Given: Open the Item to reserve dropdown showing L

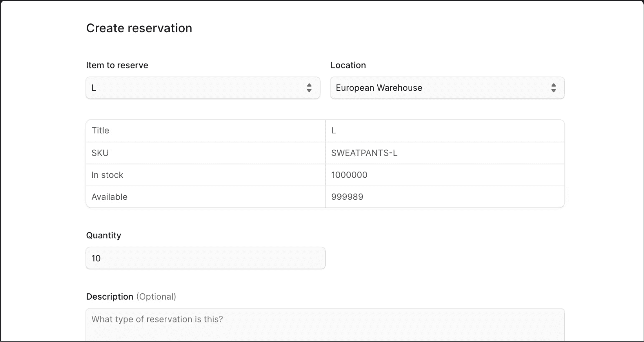Looking at the screenshot, I should [x=196, y=88].
